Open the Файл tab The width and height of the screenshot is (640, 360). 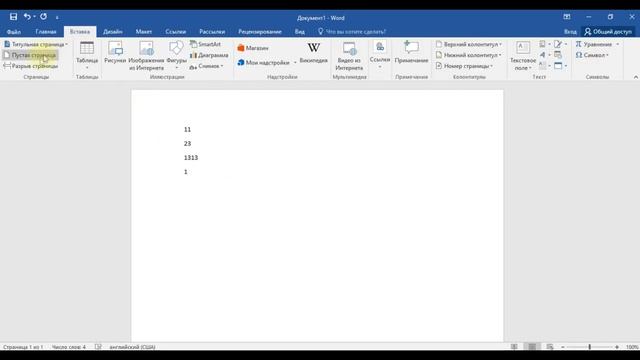(x=13, y=31)
